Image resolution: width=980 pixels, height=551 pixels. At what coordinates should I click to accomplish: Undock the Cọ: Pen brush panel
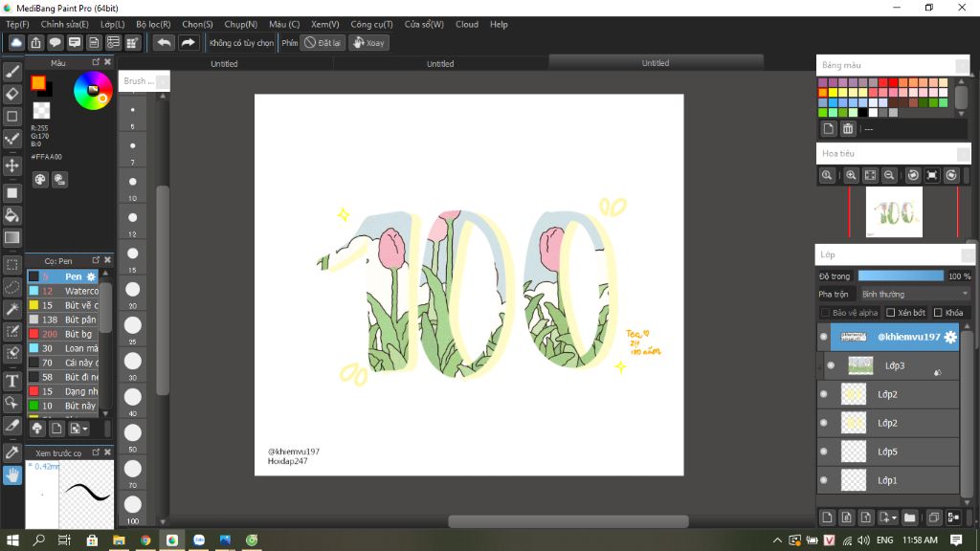(x=96, y=260)
